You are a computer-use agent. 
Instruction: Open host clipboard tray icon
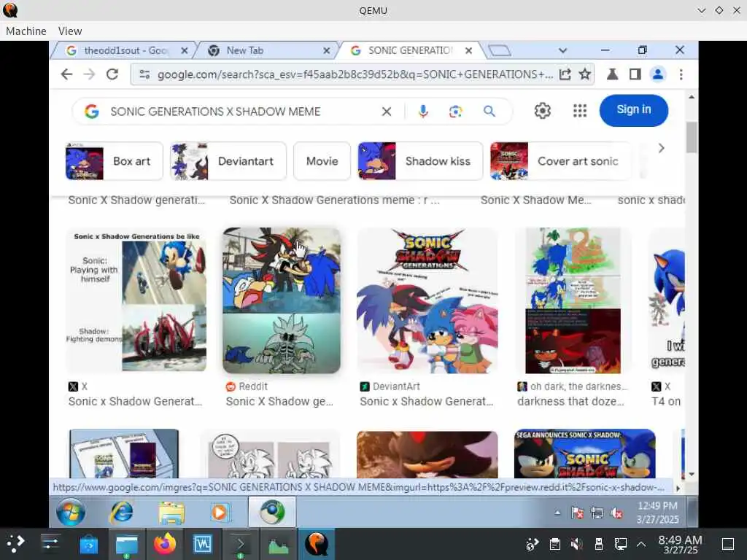coord(554,544)
